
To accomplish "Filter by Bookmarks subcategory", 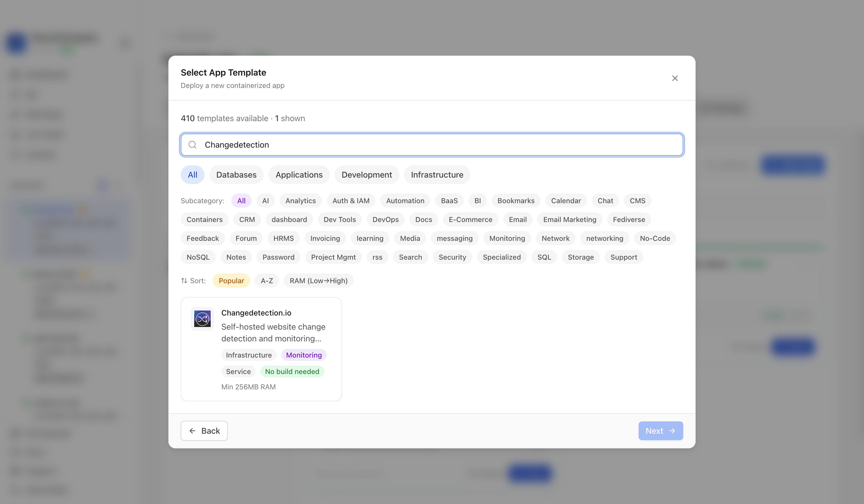I will coord(516,201).
